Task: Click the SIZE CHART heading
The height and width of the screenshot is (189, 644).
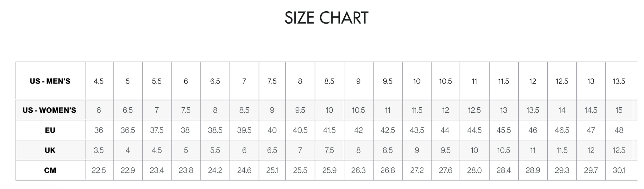Action: pos(326,18)
